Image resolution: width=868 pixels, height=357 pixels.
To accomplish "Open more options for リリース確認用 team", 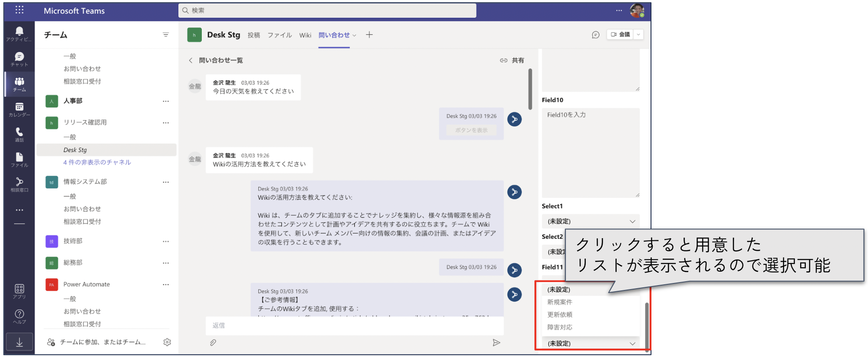I will pyautogui.click(x=166, y=123).
